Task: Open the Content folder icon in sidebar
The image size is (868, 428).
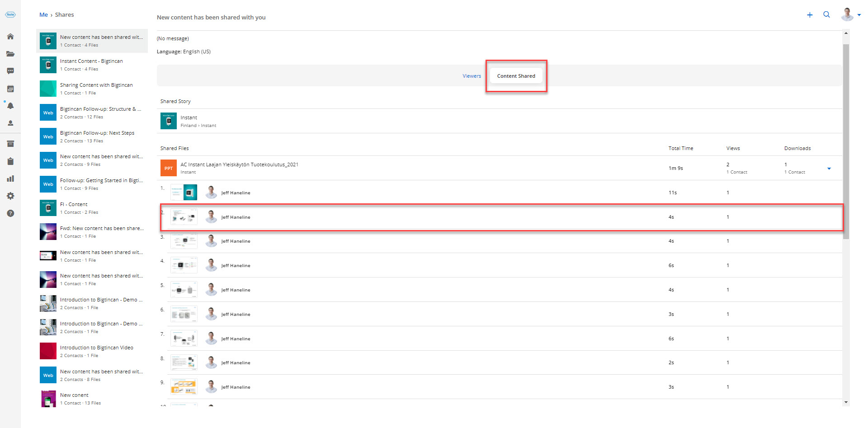Action: [x=10, y=54]
